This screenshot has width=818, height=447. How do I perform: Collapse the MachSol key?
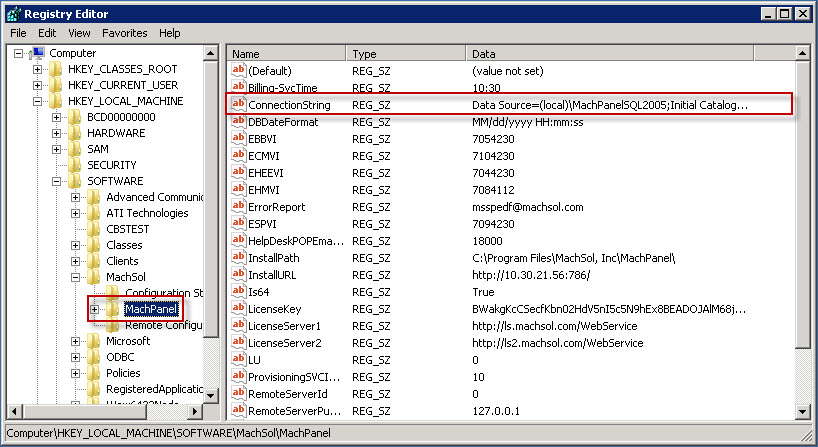[76, 277]
